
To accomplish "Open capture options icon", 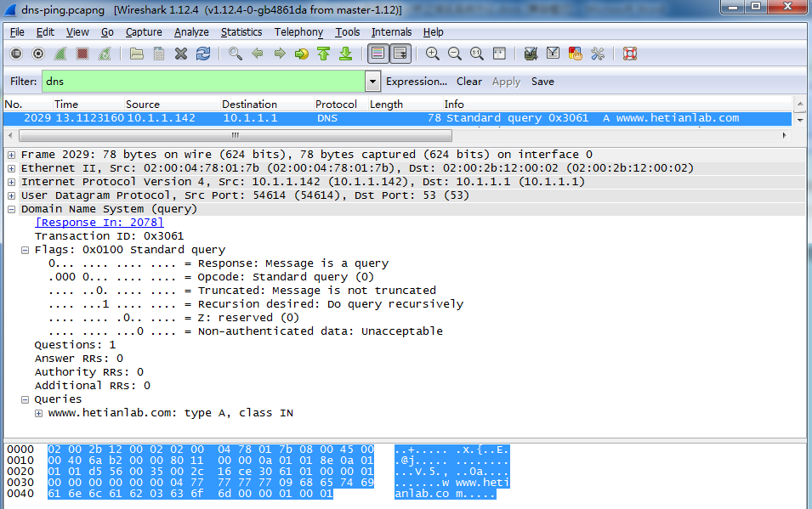I will click(38, 54).
